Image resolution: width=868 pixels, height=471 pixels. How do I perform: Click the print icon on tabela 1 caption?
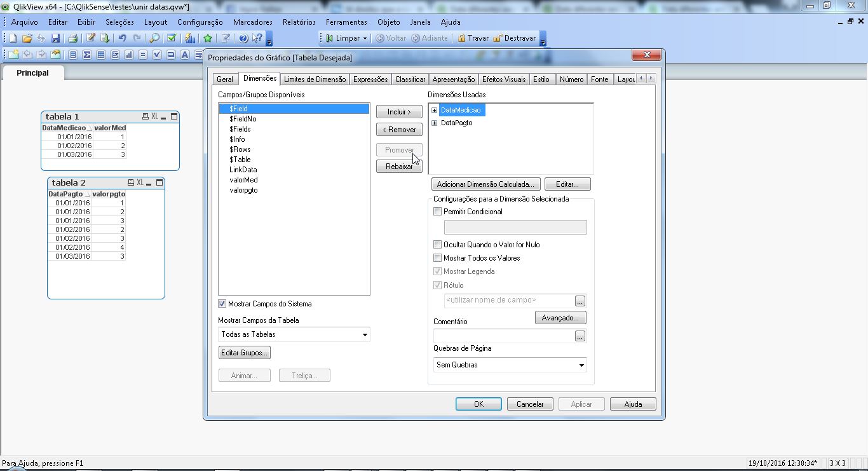pos(146,116)
